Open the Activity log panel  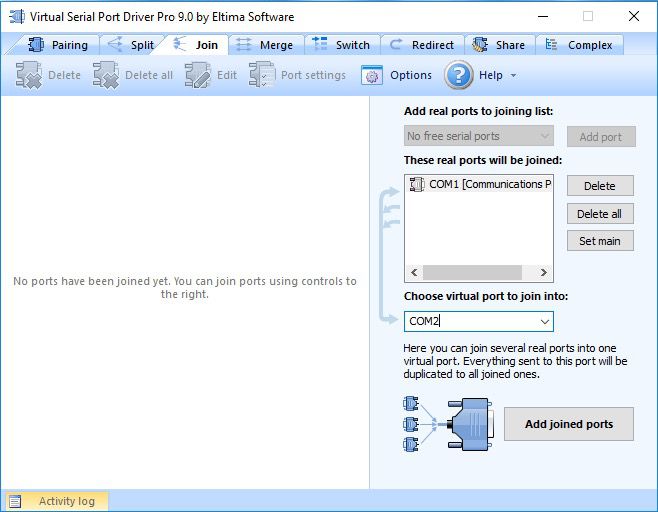(55, 501)
